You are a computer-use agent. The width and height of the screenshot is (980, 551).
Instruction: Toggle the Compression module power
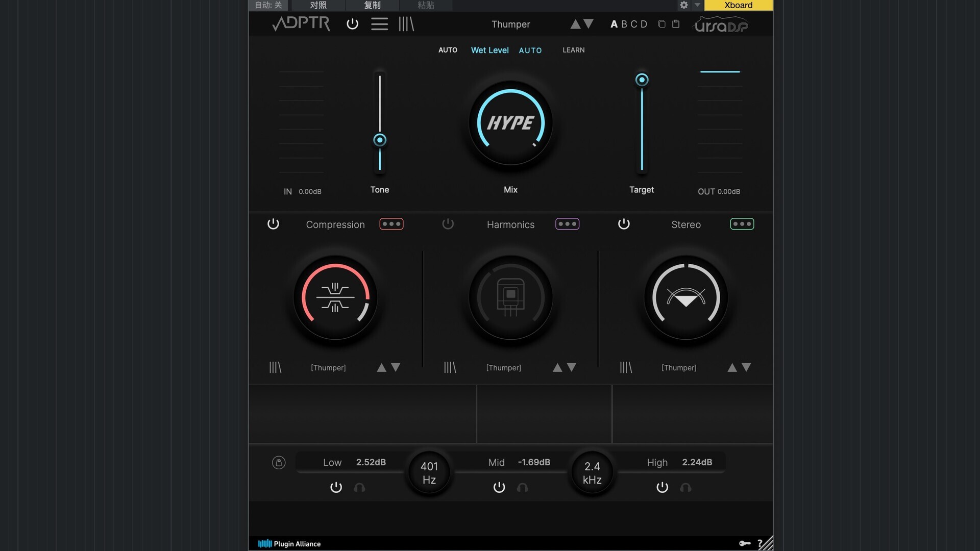(x=273, y=224)
